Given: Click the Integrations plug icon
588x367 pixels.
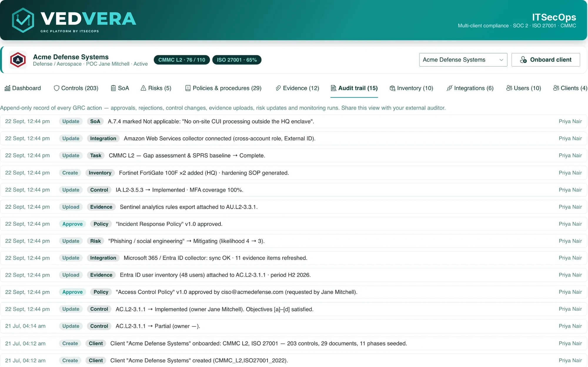Looking at the screenshot, I should [x=449, y=88].
